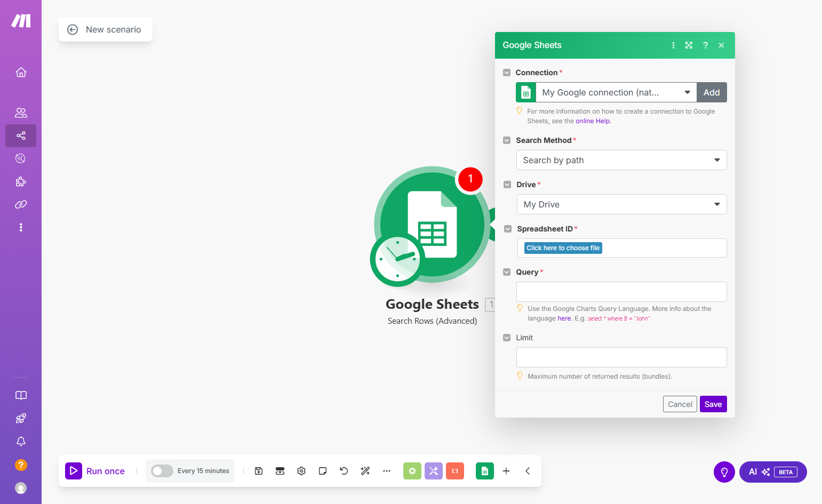Show more sidebar options
This screenshot has width=822, height=504.
point(21,227)
